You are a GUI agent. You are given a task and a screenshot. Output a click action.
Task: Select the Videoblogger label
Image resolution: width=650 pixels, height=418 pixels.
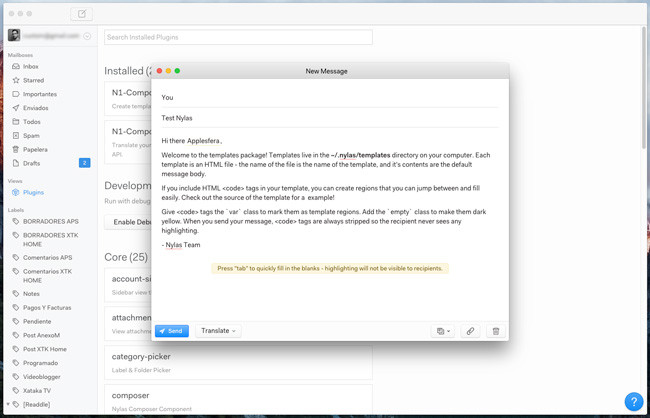[x=41, y=377]
